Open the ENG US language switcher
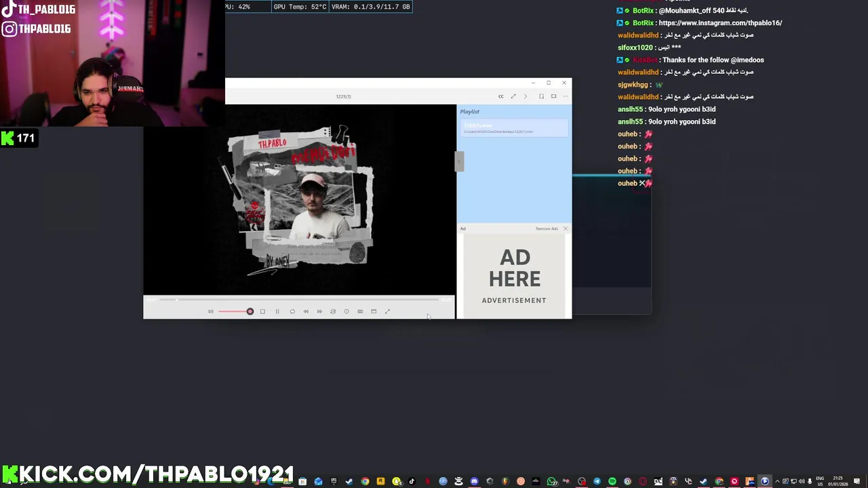This screenshot has height=488, width=868. click(x=820, y=482)
